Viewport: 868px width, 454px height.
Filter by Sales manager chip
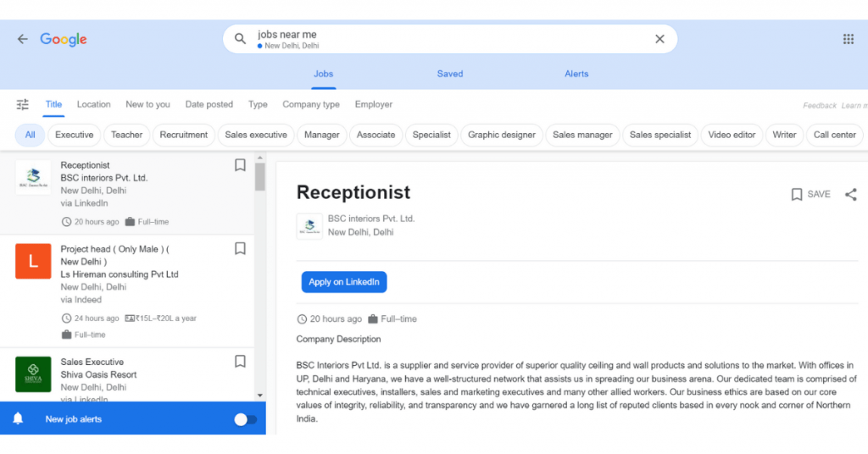[x=582, y=135]
